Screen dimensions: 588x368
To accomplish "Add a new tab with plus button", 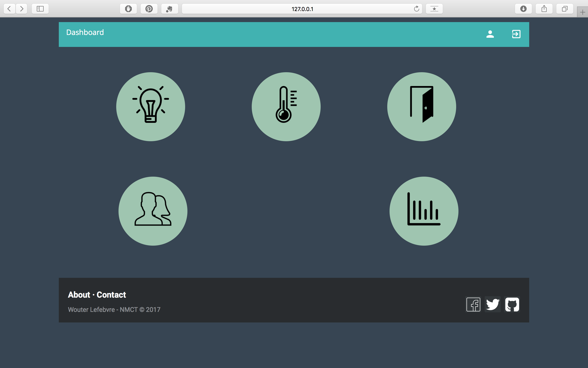I will (582, 12).
